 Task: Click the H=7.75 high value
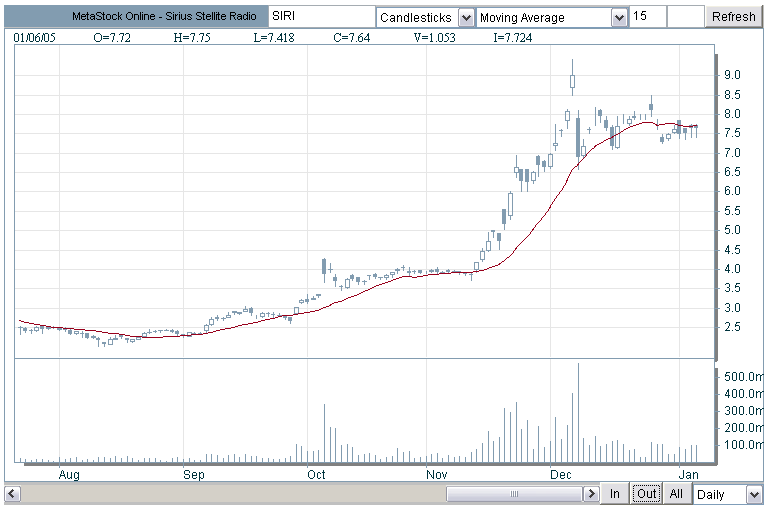pos(192,38)
